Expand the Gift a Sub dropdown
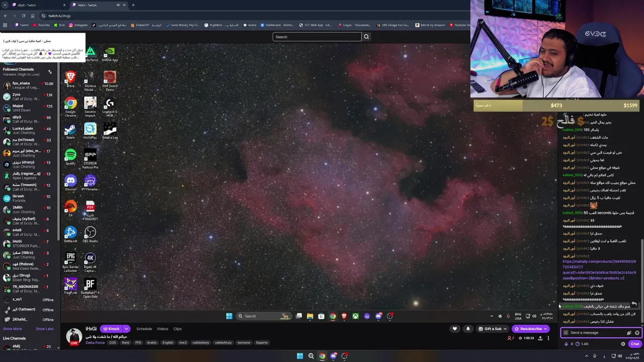This screenshot has width=644, height=362. click(505, 329)
